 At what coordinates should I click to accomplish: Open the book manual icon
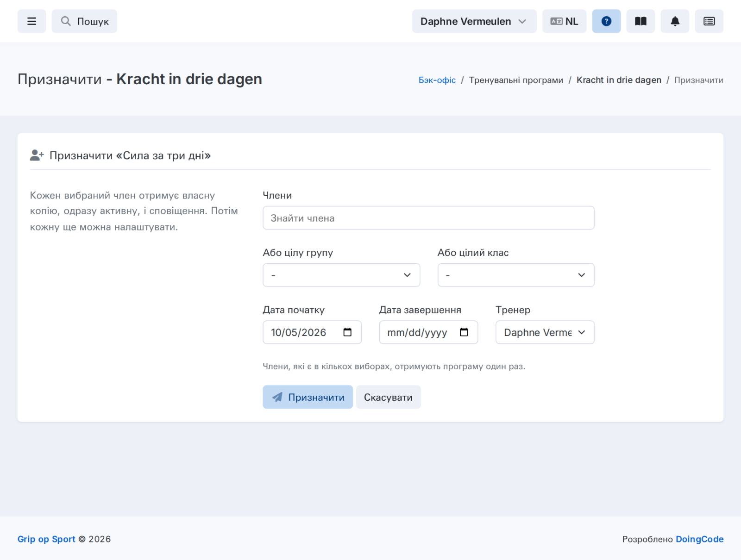pyautogui.click(x=641, y=21)
